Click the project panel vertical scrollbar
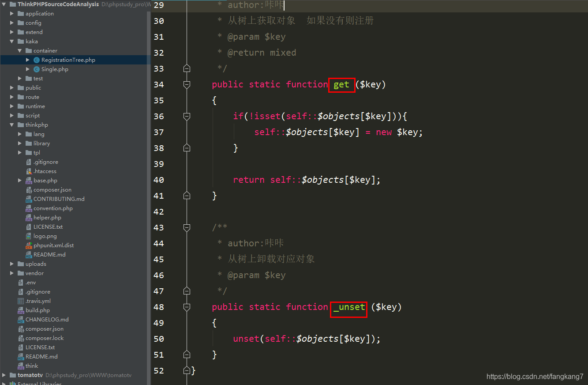The width and height of the screenshot is (588, 385). click(x=149, y=177)
